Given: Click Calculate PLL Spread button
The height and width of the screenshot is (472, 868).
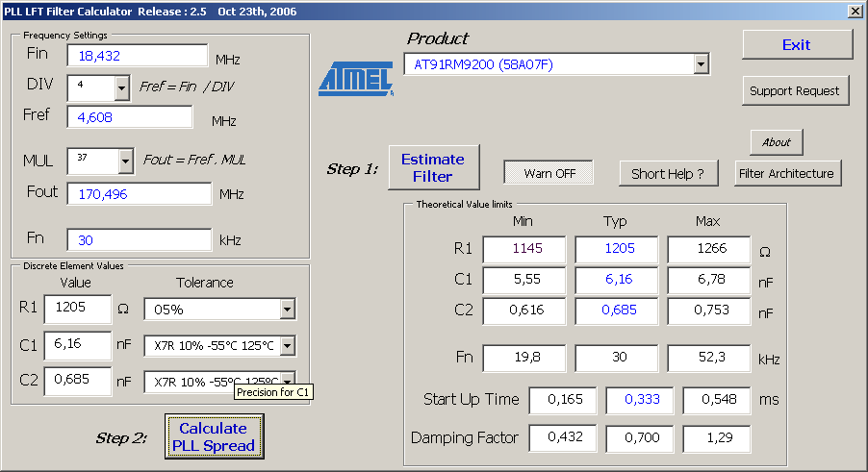Looking at the screenshot, I should 215,436.
